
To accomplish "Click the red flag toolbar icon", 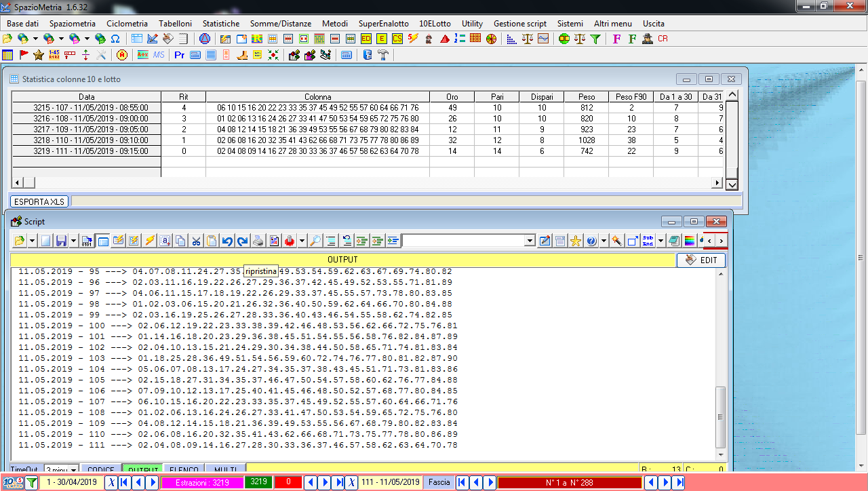I will click(x=24, y=55).
